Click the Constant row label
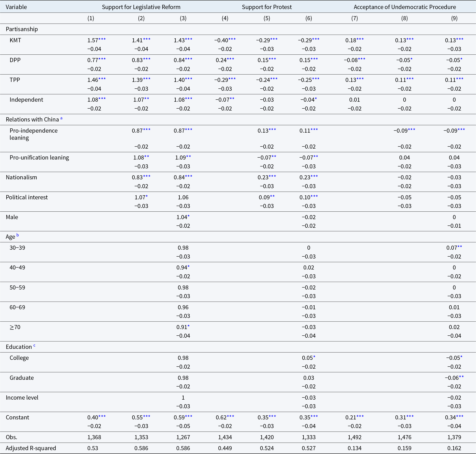Image resolution: width=476 pixels, height=454 pixels. pos(17,417)
